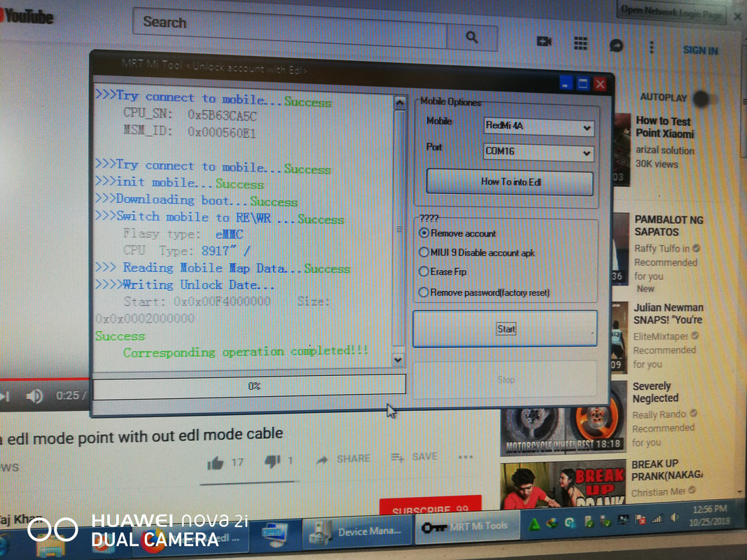The width and height of the screenshot is (747, 560).
Task: Click the action center flag tray icon
Action: click(x=640, y=520)
